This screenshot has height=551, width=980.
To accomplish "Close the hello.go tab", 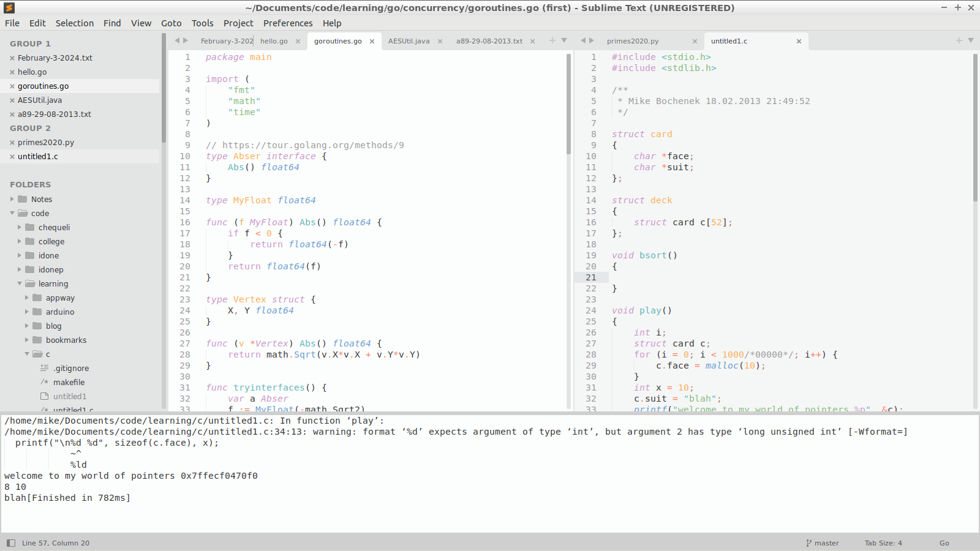I will pos(298,41).
